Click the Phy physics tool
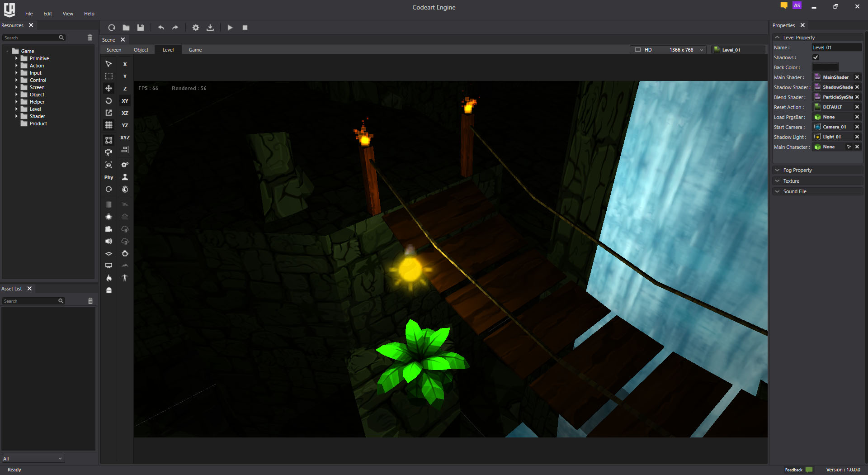868x475 pixels. [x=108, y=177]
